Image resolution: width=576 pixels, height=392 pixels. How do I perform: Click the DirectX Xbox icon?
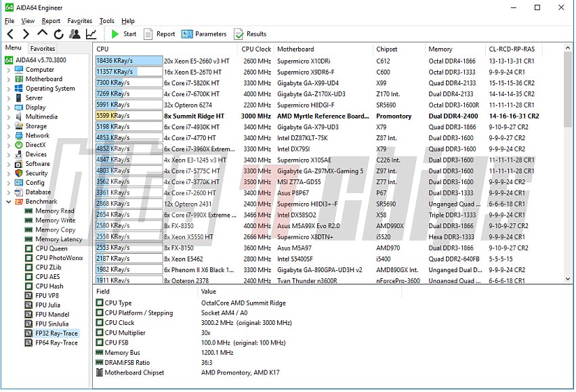click(x=19, y=145)
